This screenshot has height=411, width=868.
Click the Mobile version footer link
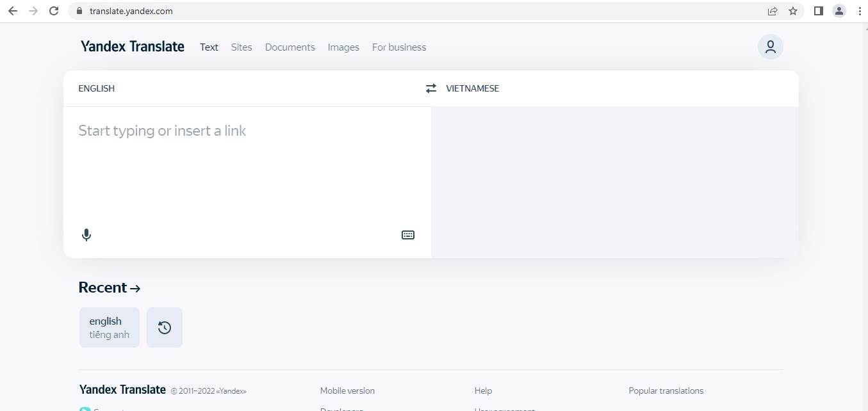[347, 391]
